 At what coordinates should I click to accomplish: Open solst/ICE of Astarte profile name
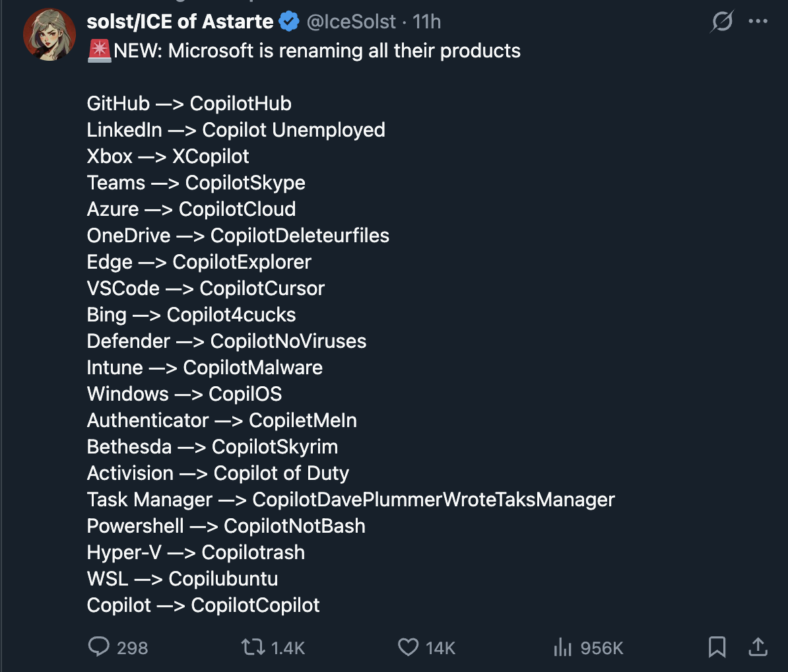point(180,22)
